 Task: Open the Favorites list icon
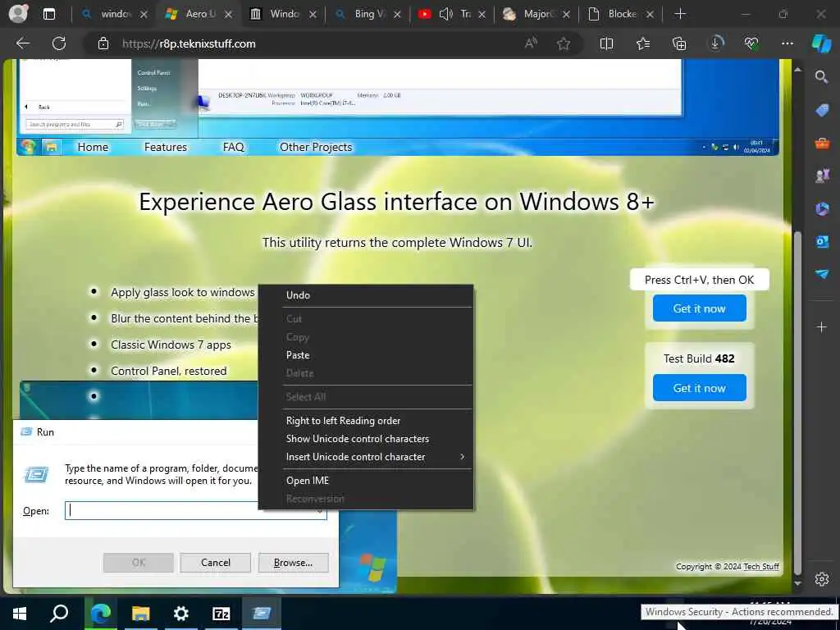tap(643, 43)
